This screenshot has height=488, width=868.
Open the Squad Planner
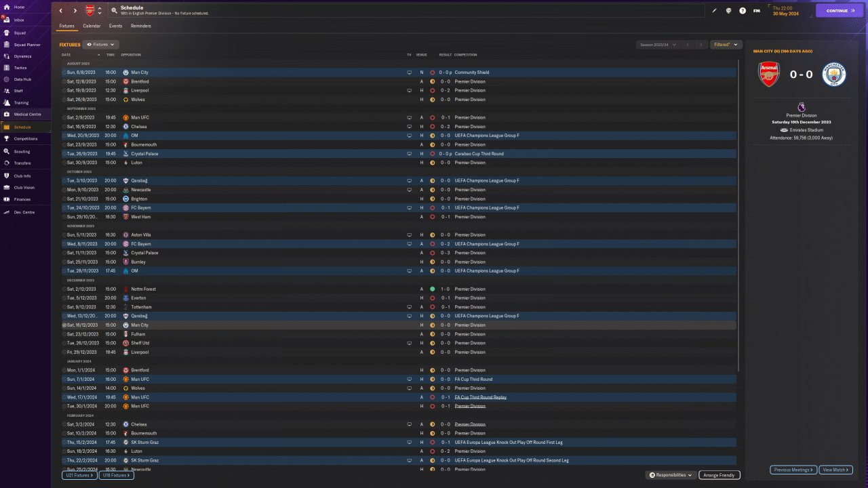coord(26,45)
